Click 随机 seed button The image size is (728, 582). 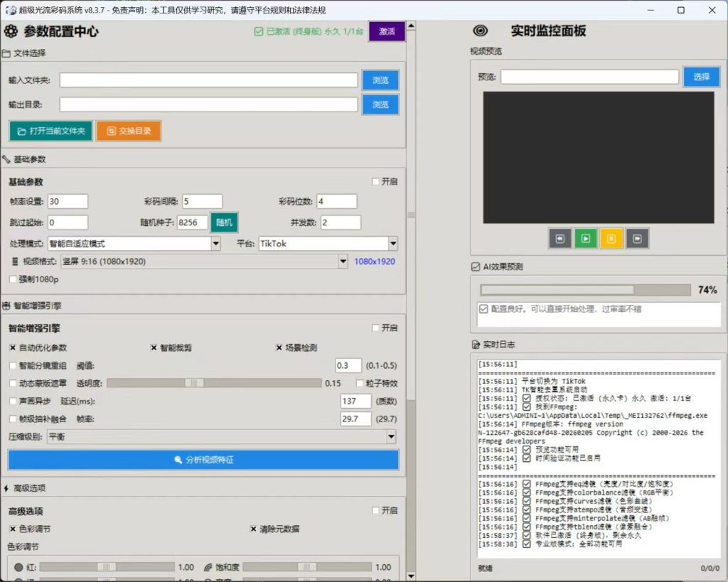tap(224, 222)
